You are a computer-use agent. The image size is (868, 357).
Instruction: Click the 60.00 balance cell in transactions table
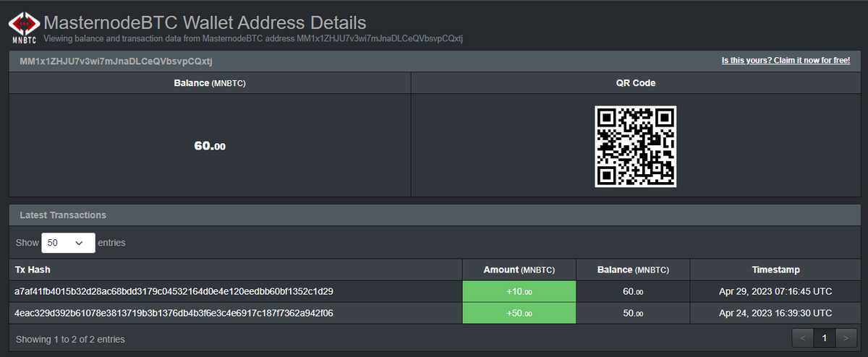pyautogui.click(x=633, y=292)
